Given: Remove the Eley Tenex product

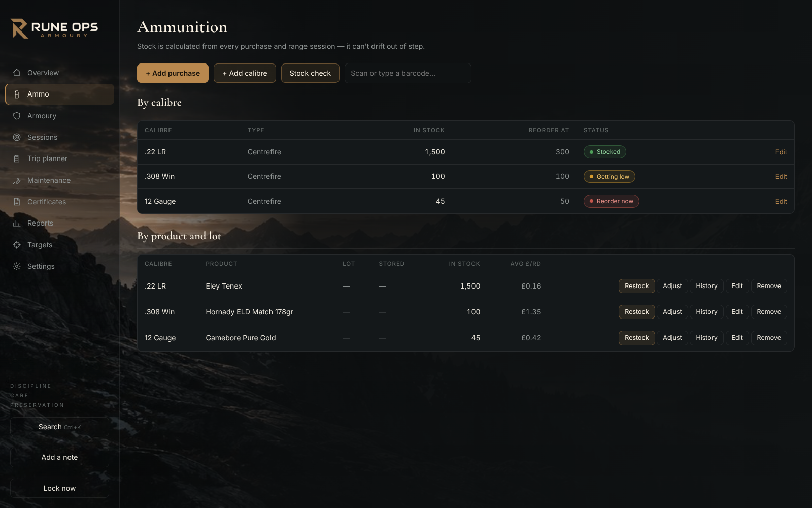Looking at the screenshot, I should [x=768, y=286].
